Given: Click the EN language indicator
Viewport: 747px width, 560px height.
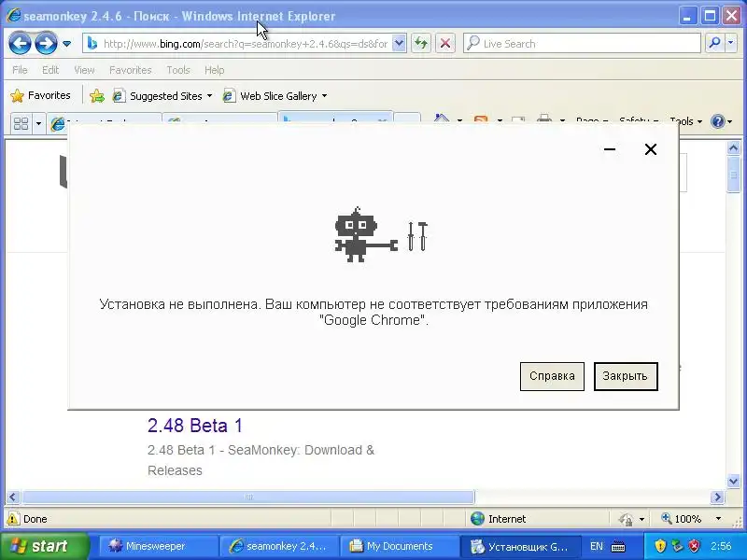Looking at the screenshot, I should point(596,546).
